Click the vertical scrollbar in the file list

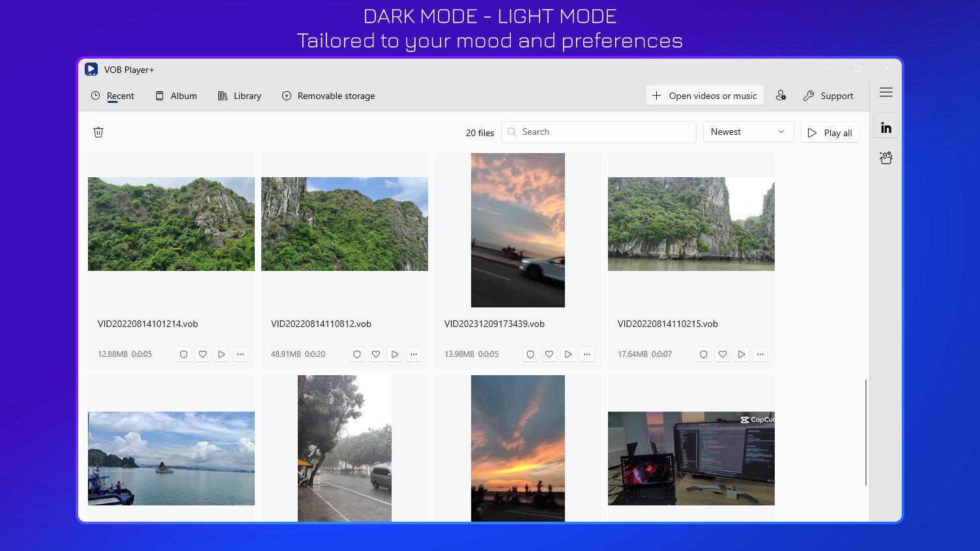tap(865, 432)
